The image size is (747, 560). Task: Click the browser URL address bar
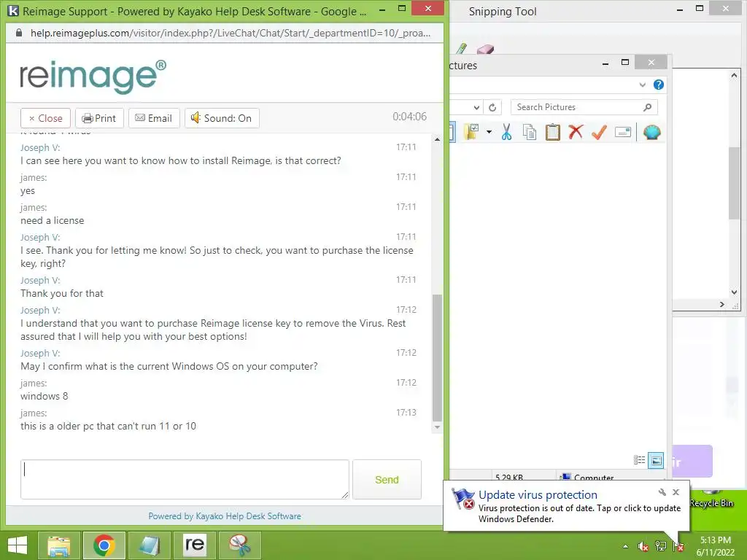point(230,33)
